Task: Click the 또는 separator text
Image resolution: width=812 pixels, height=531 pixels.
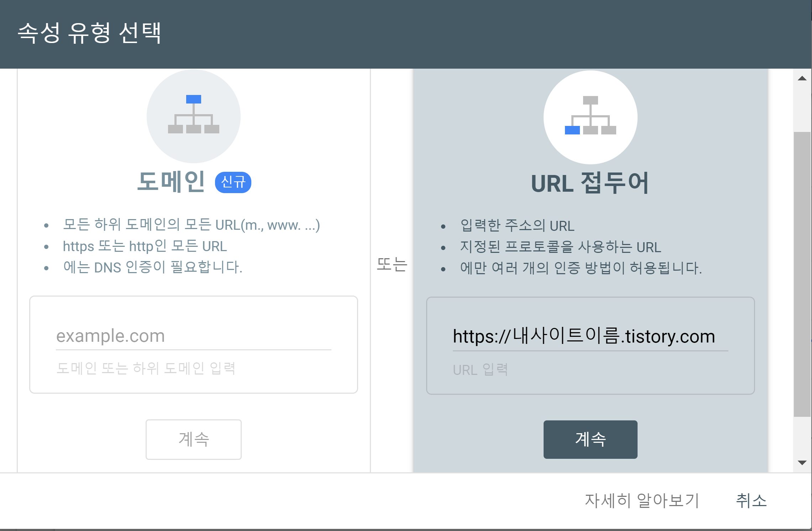Action: point(392,264)
